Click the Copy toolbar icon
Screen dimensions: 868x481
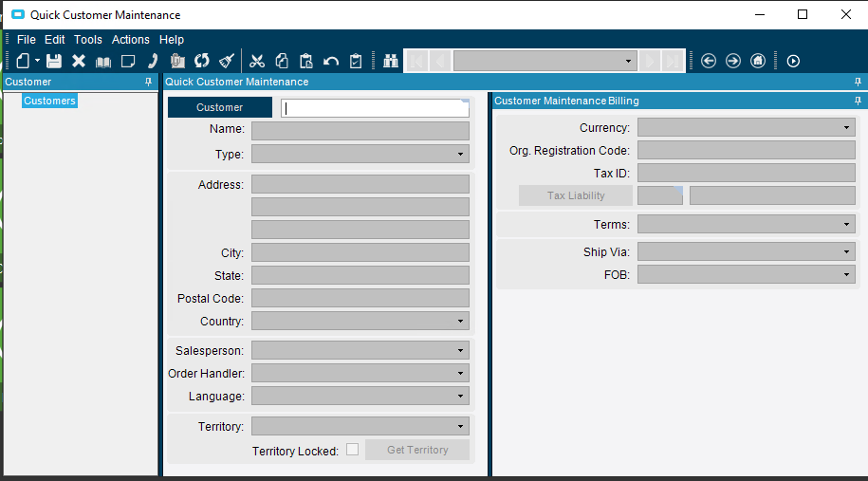click(282, 61)
